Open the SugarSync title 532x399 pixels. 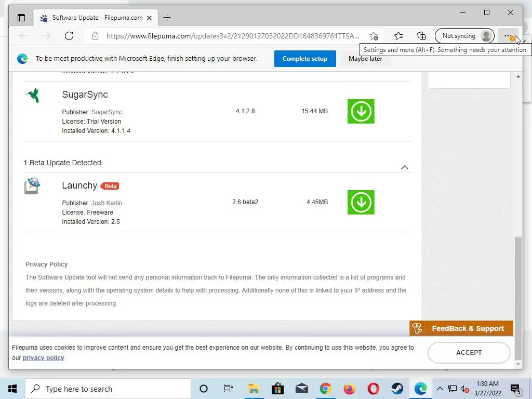85,95
